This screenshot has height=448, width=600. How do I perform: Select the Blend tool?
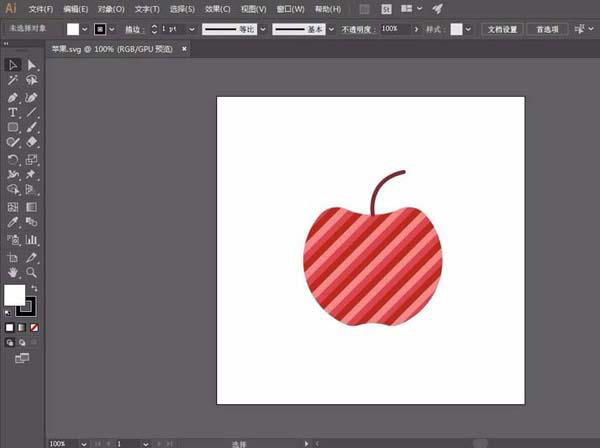(31, 222)
